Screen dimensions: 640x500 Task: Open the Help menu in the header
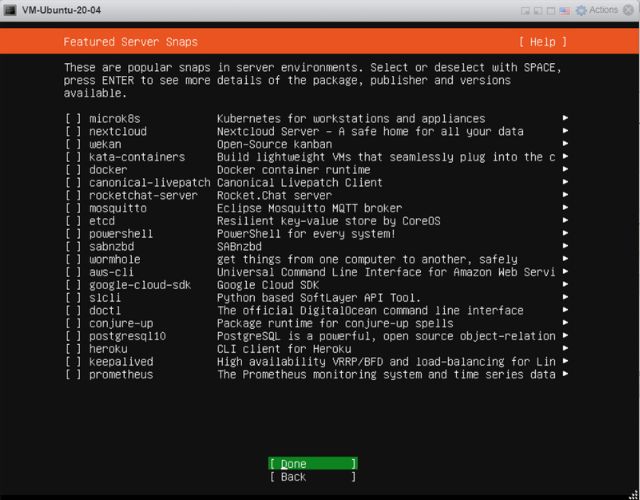543,42
